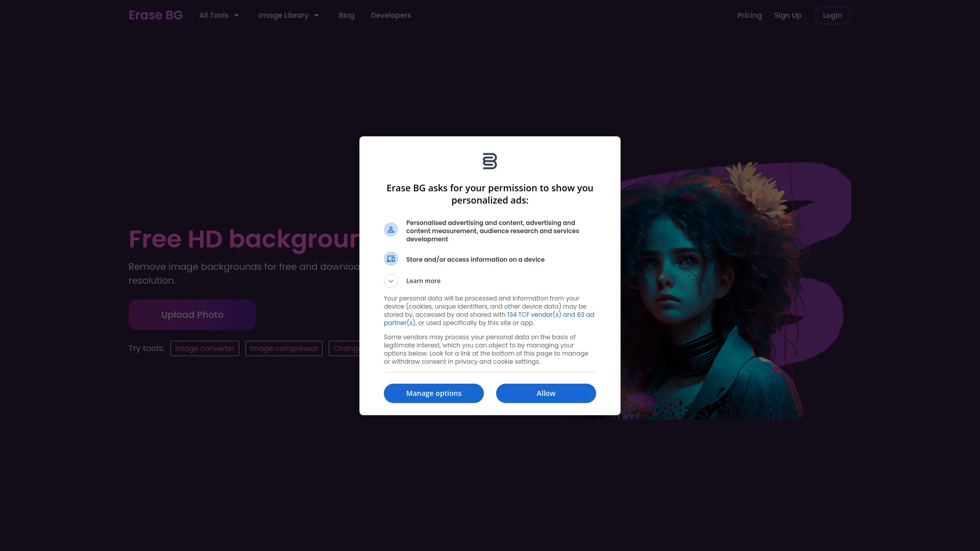
Task: Click the Developers menu item
Action: point(390,15)
